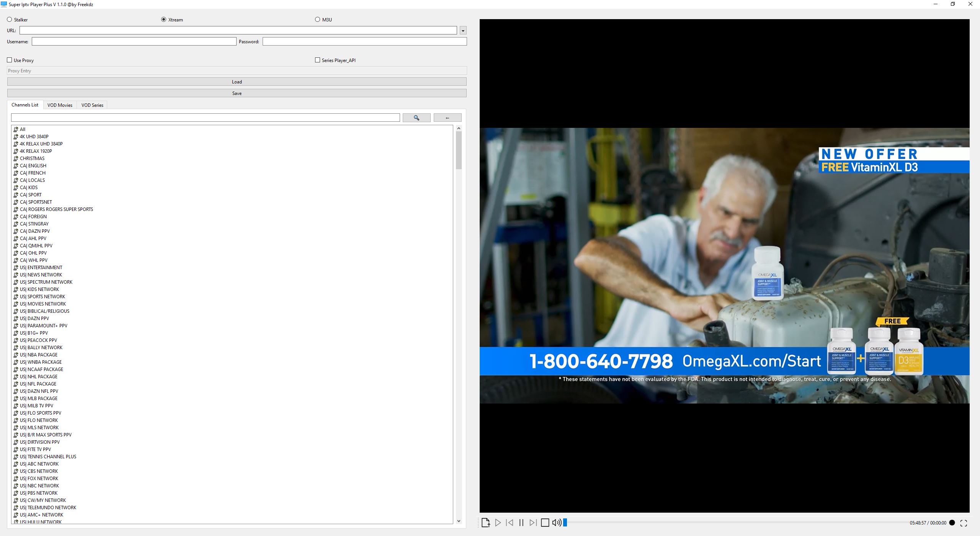Click the channel list scrollbar thumb
Viewport: 980px width, 536px height.
coord(459,150)
